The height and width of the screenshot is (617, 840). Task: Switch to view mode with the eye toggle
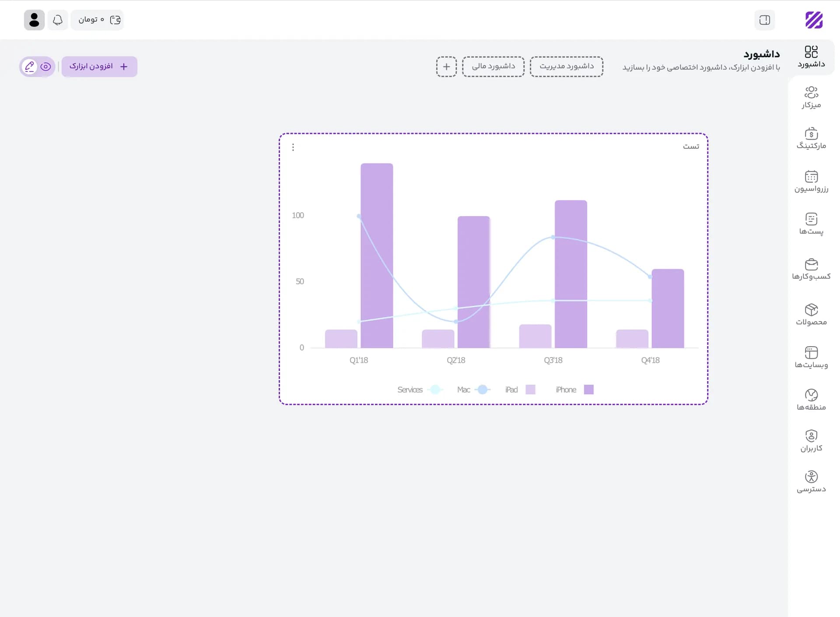pyautogui.click(x=45, y=67)
